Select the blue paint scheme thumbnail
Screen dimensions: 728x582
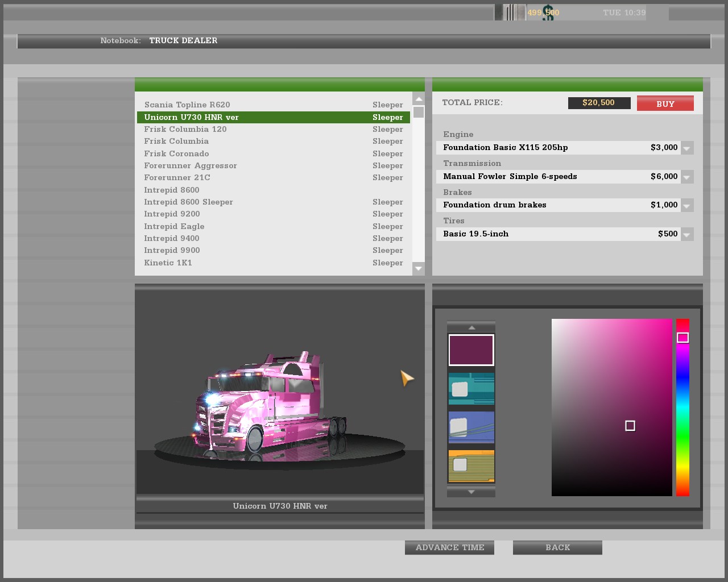pos(471,427)
